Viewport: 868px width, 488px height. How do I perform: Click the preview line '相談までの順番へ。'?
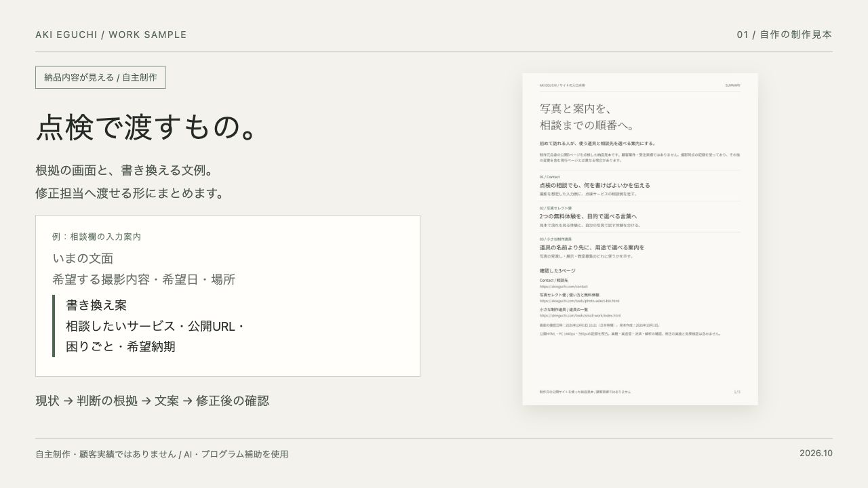(x=587, y=125)
